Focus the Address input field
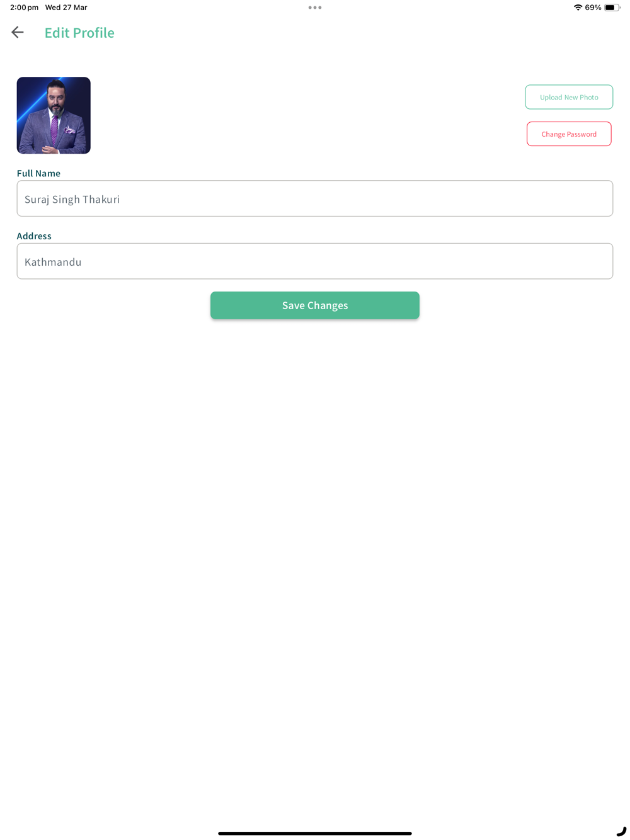 tap(315, 261)
